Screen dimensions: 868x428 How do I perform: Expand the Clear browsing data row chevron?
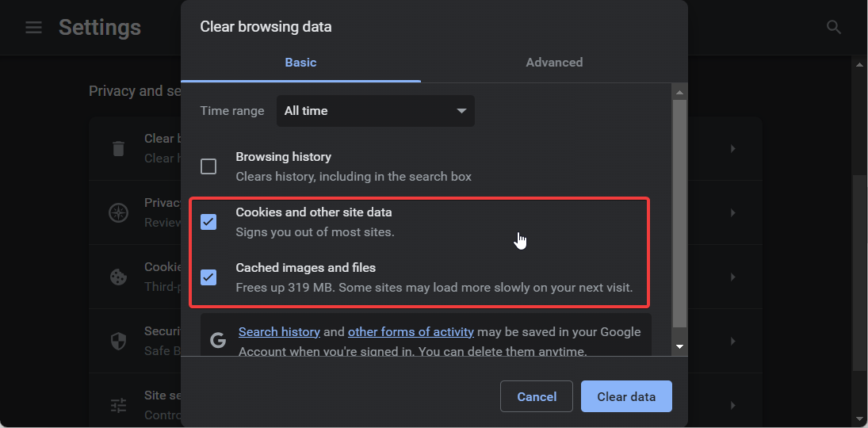[x=733, y=148]
